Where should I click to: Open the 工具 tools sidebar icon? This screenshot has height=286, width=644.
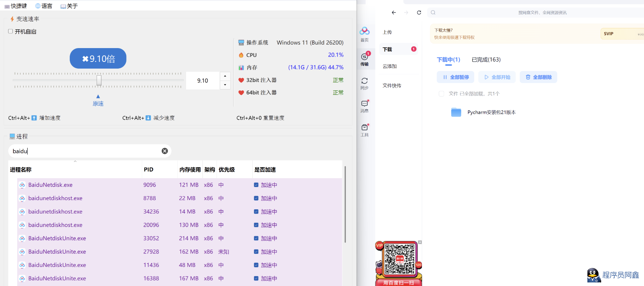pos(364,130)
